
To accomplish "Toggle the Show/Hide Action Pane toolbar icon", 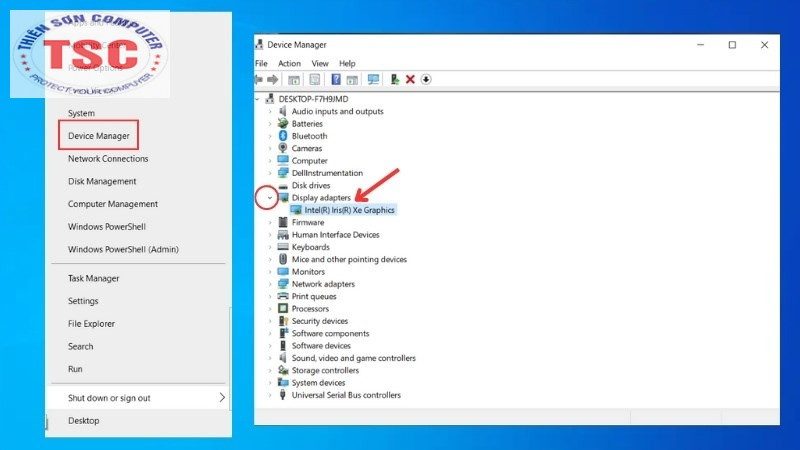I will coord(352,80).
